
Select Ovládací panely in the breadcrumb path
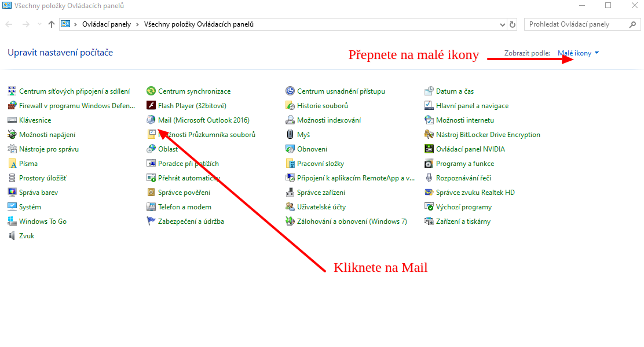tap(106, 24)
